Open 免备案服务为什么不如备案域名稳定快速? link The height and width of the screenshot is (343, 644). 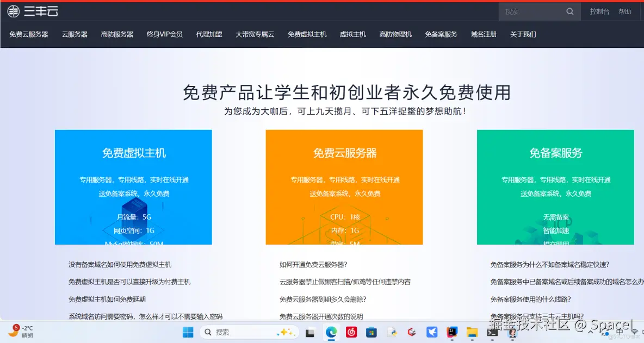pos(550,265)
